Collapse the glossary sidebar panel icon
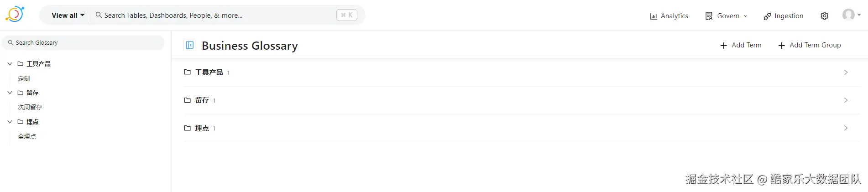The image size is (868, 192). [190, 45]
